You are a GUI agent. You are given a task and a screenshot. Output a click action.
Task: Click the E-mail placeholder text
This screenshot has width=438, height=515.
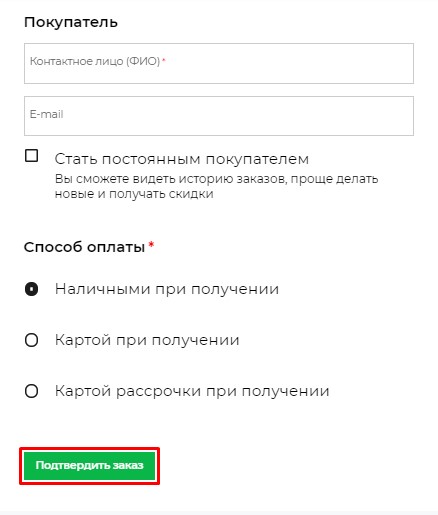click(x=46, y=114)
